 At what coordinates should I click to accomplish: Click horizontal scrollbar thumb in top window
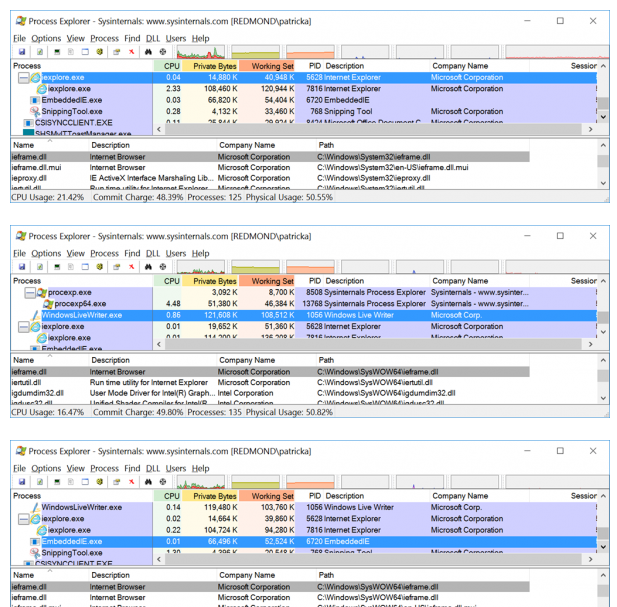tap(373, 129)
